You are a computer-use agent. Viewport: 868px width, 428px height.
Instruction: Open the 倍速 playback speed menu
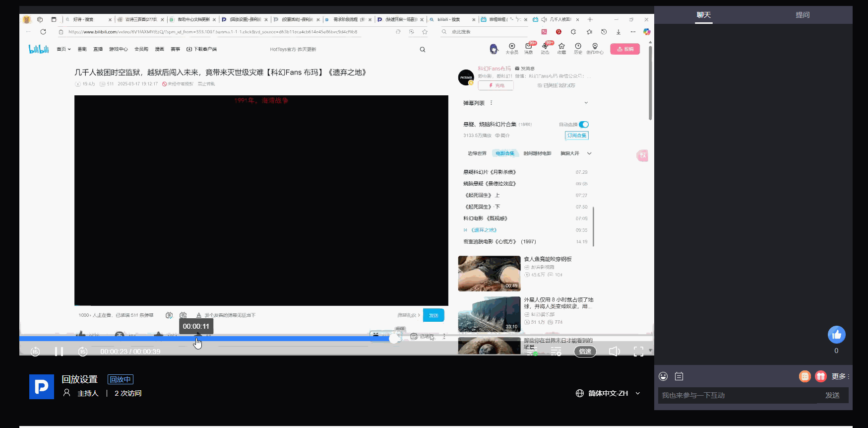(x=585, y=352)
